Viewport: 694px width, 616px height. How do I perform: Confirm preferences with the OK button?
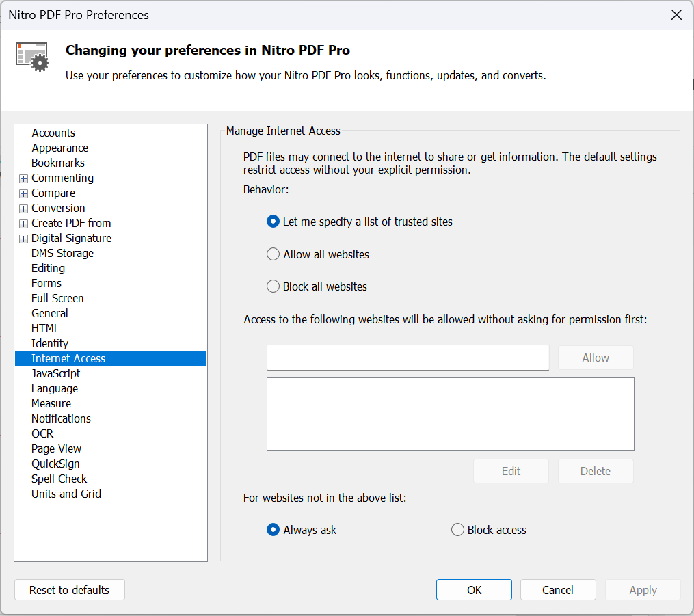(474, 590)
